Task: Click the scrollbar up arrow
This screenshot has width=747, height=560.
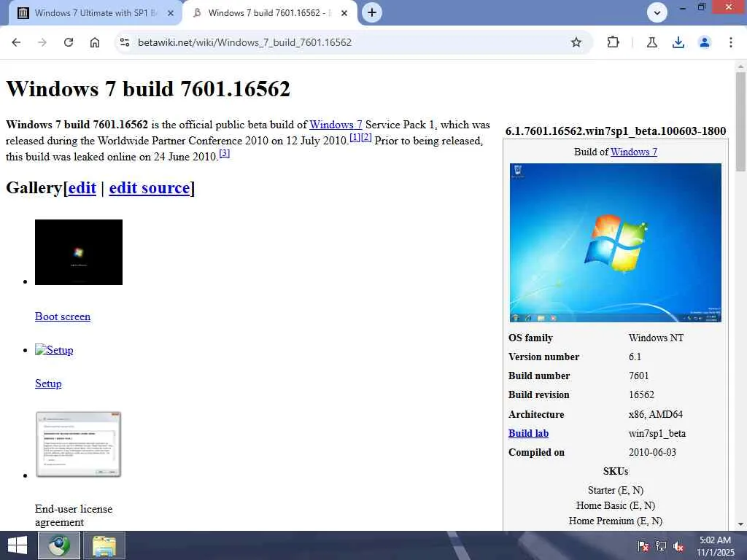Action: [740, 66]
